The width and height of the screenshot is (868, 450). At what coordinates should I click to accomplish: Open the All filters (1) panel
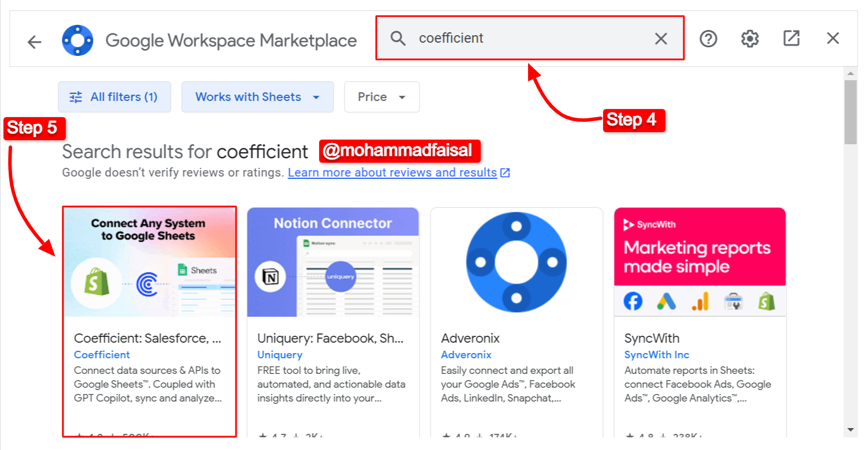(114, 97)
